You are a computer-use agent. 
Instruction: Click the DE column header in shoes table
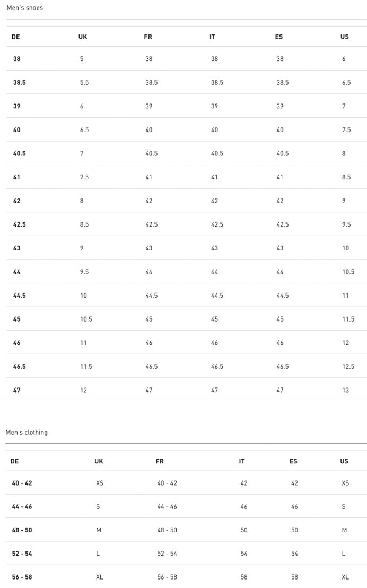[x=16, y=37]
